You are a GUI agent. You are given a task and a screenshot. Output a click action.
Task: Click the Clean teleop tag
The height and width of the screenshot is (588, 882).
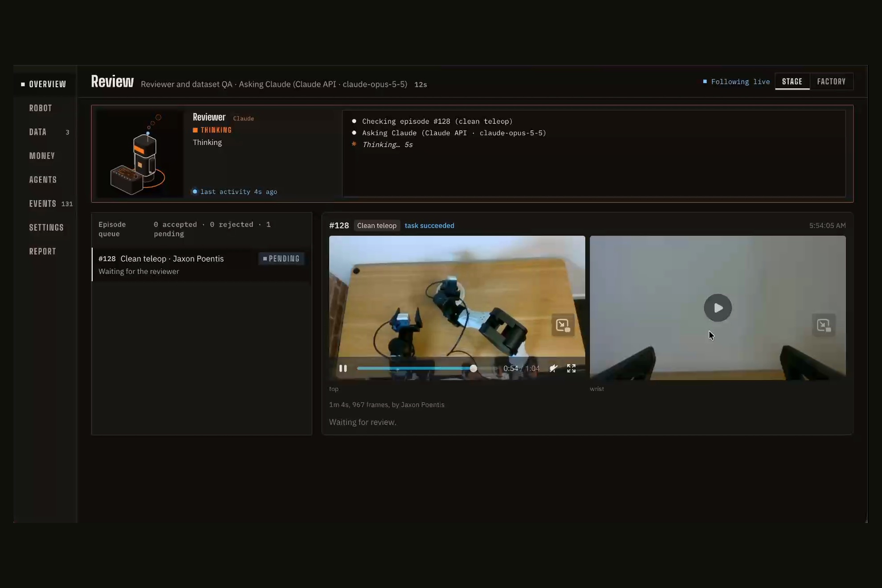click(x=376, y=225)
